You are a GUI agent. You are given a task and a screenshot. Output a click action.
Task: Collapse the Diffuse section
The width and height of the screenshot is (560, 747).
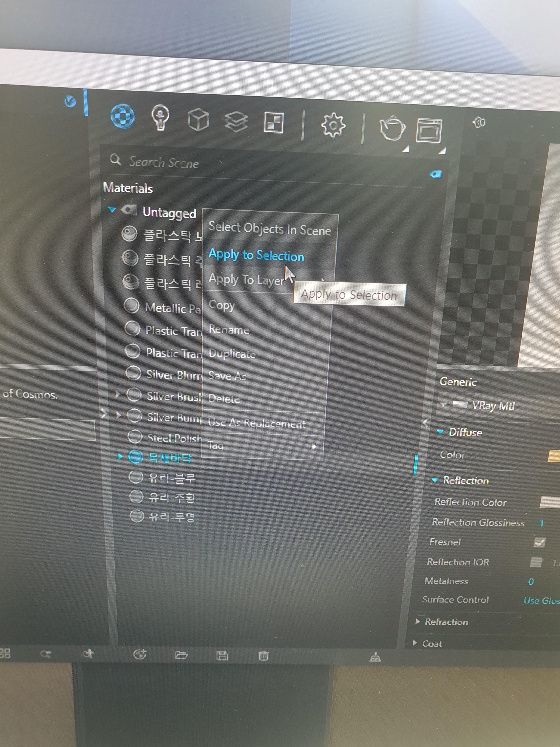coord(440,432)
